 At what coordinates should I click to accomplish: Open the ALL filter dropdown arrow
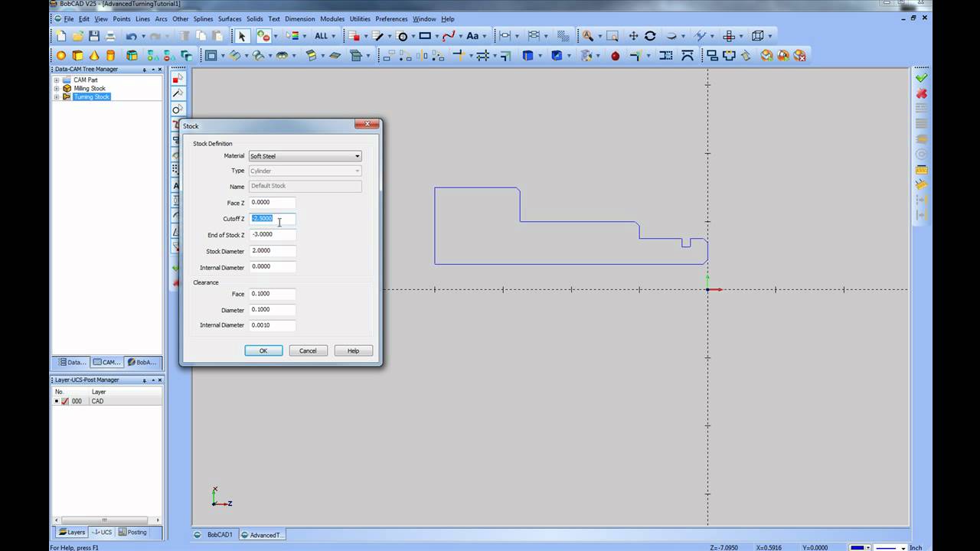pyautogui.click(x=335, y=36)
